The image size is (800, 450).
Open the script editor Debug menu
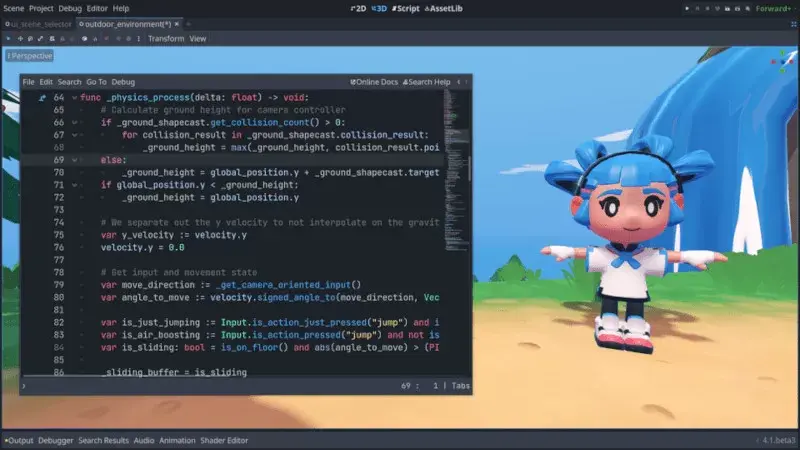[123, 82]
